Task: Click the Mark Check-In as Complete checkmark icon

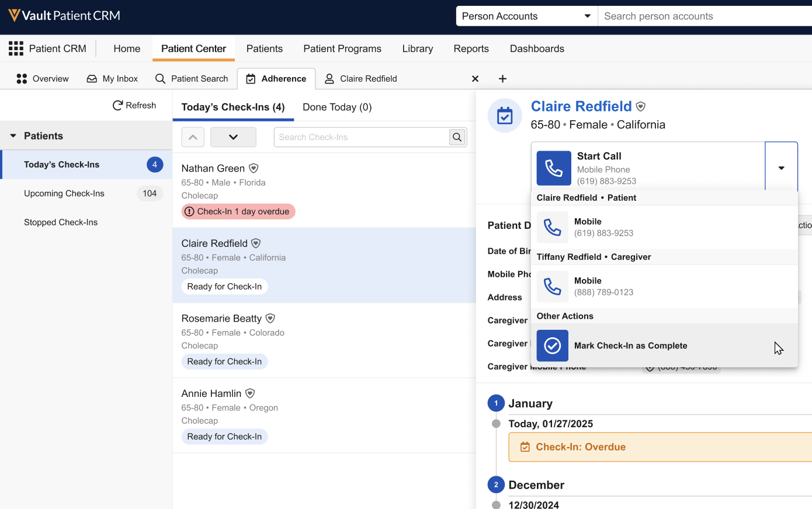Action: 553,346
